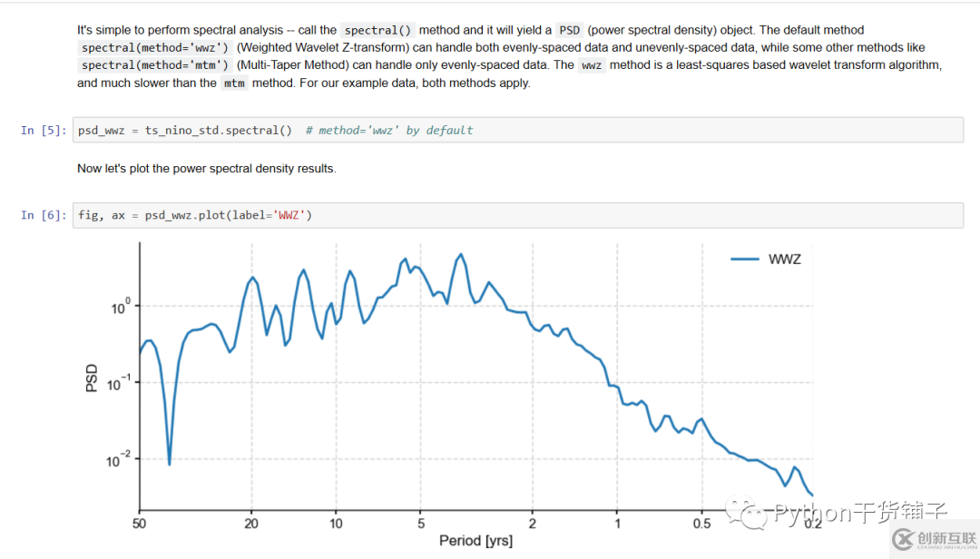The height and width of the screenshot is (559, 980).
Task: Click the 0.5 tick label on x-axis
Action: click(701, 523)
